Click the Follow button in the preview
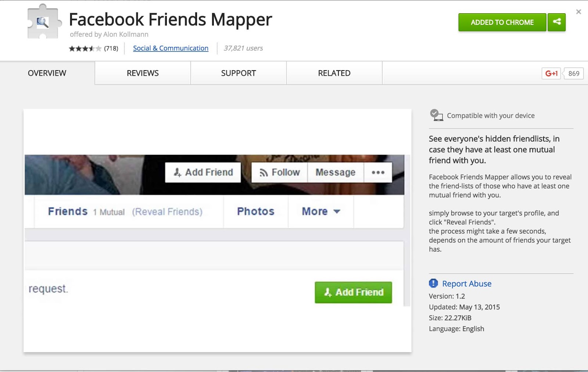The height and width of the screenshot is (372, 588). pyautogui.click(x=279, y=172)
